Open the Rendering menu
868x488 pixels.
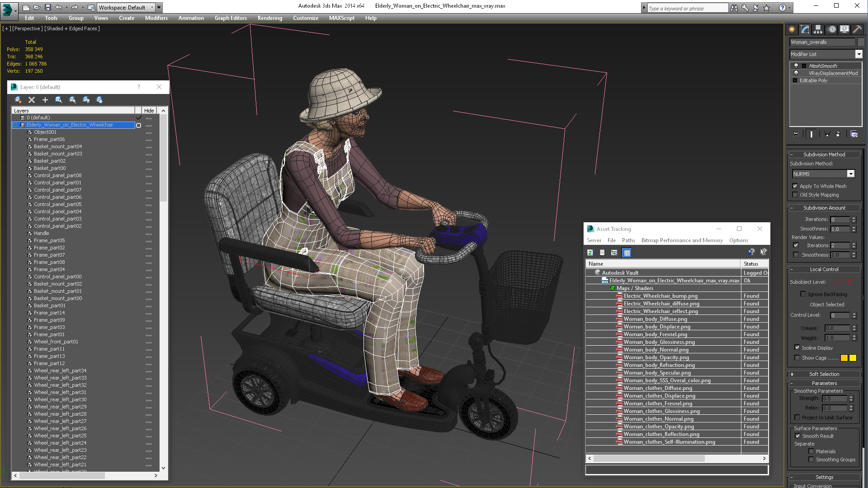269,18
